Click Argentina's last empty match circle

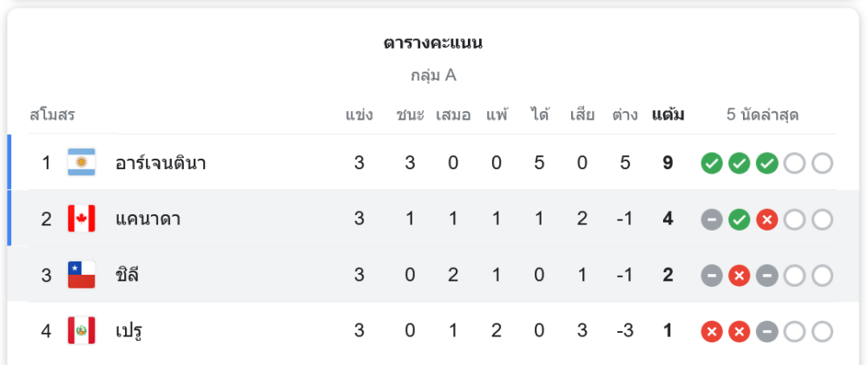[x=822, y=163]
